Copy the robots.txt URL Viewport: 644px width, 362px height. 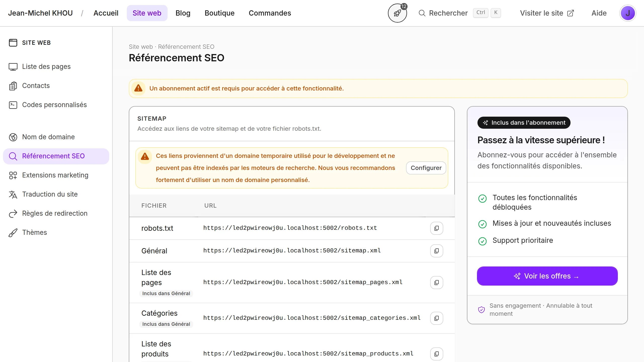click(436, 228)
